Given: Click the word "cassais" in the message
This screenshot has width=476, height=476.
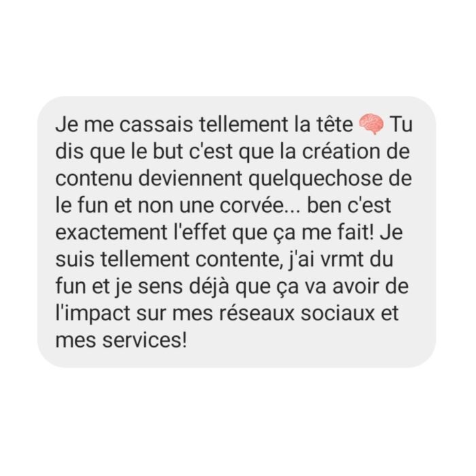Looking at the screenshot, I should pos(156,124).
